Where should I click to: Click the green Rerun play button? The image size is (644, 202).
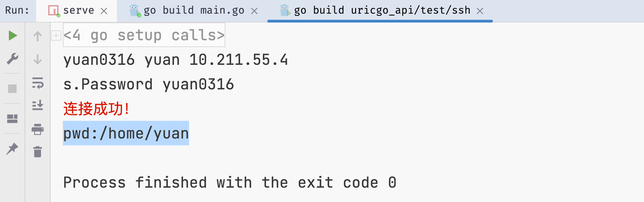point(13,35)
